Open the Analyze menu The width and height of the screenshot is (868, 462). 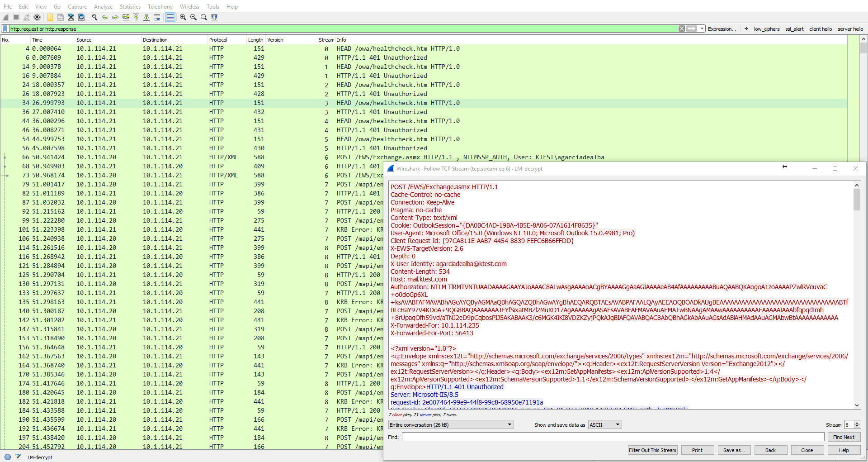(103, 7)
